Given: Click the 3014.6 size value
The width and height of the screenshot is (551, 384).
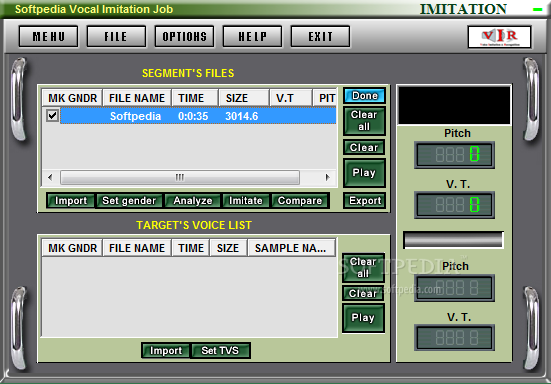Looking at the screenshot, I should tap(242, 116).
